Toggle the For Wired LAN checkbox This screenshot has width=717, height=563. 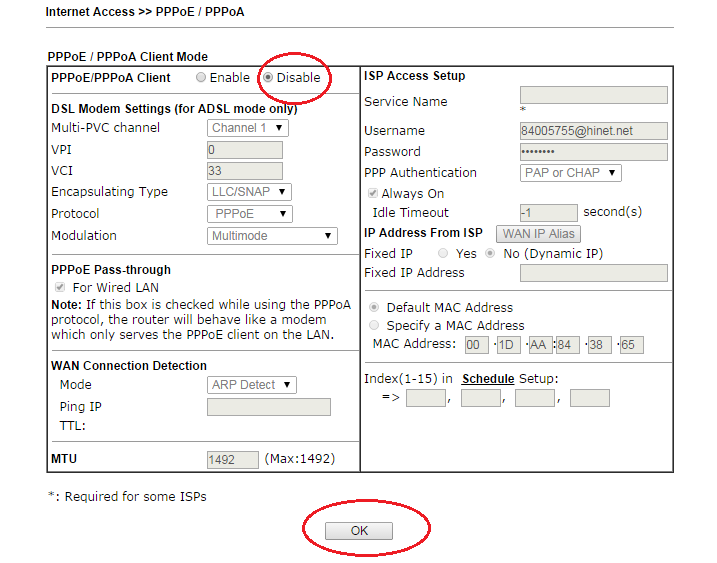click(59, 288)
